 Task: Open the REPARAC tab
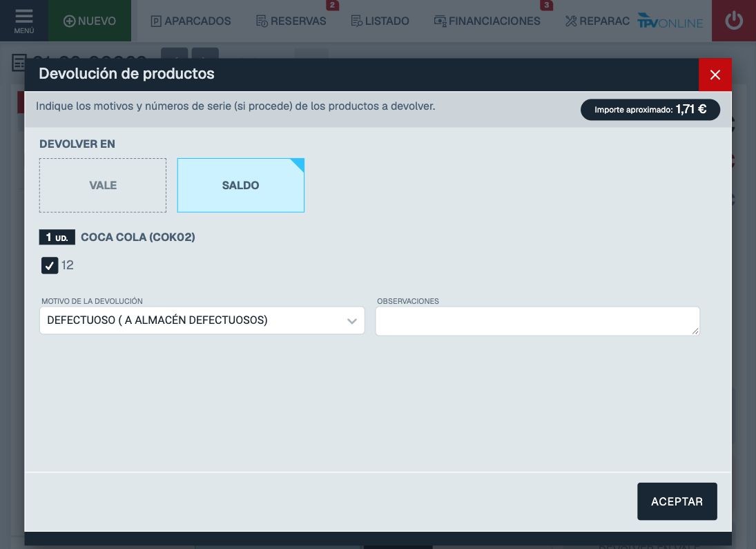[x=597, y=21]
